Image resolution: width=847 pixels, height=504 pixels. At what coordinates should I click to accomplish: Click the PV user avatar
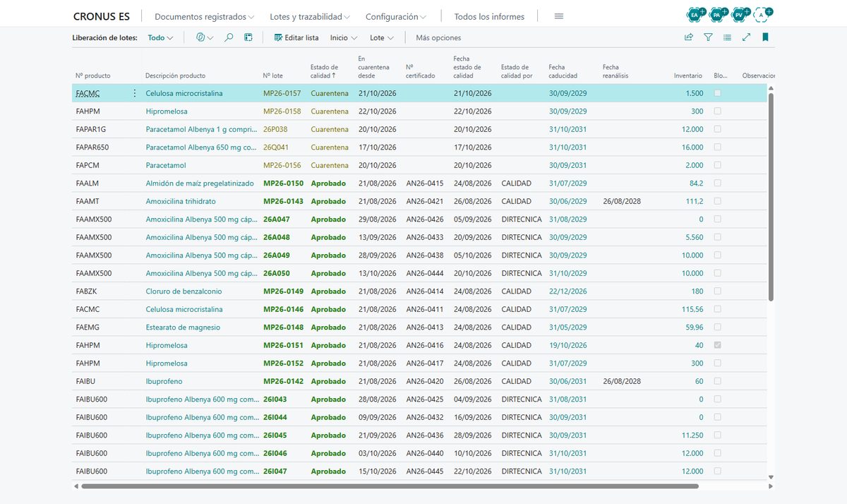tap(739, 15)
